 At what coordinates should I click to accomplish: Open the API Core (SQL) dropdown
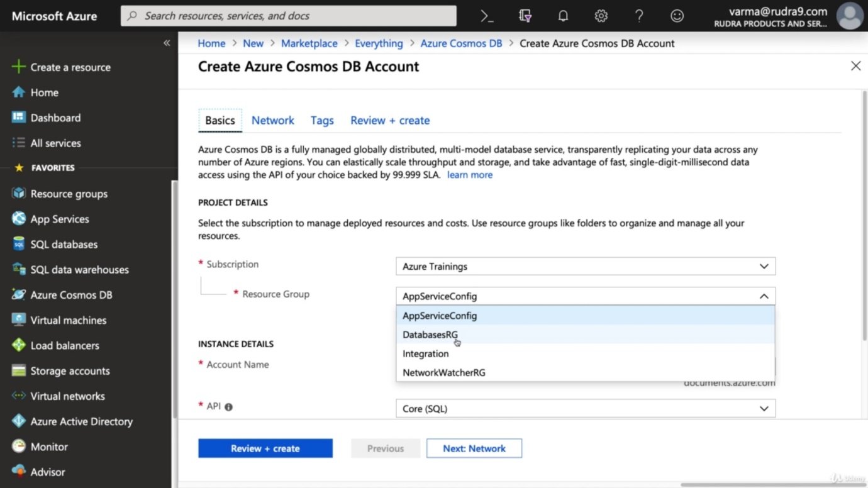click(586, 409)
